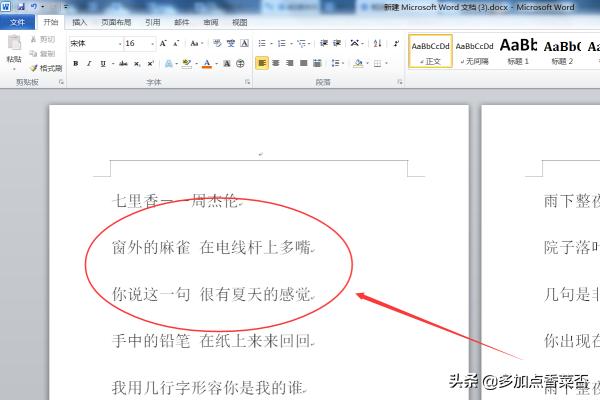
Task: Switch to the 引用 (References) tab
Action: (x=153, y=22)
